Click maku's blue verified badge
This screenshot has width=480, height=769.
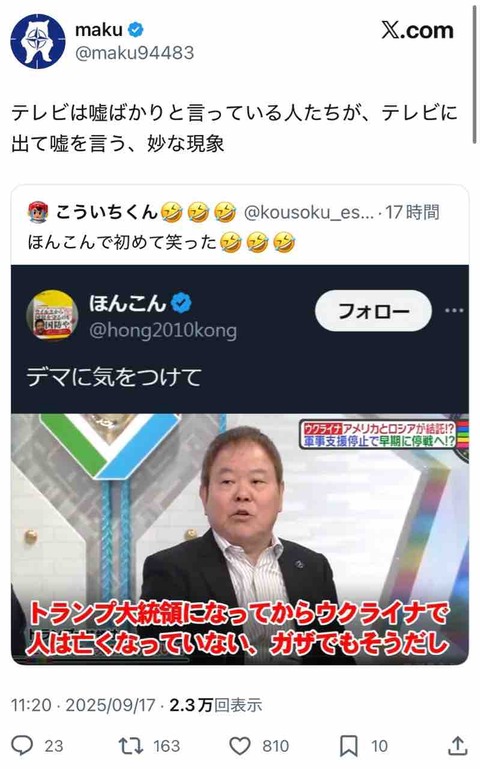[136, 30]
